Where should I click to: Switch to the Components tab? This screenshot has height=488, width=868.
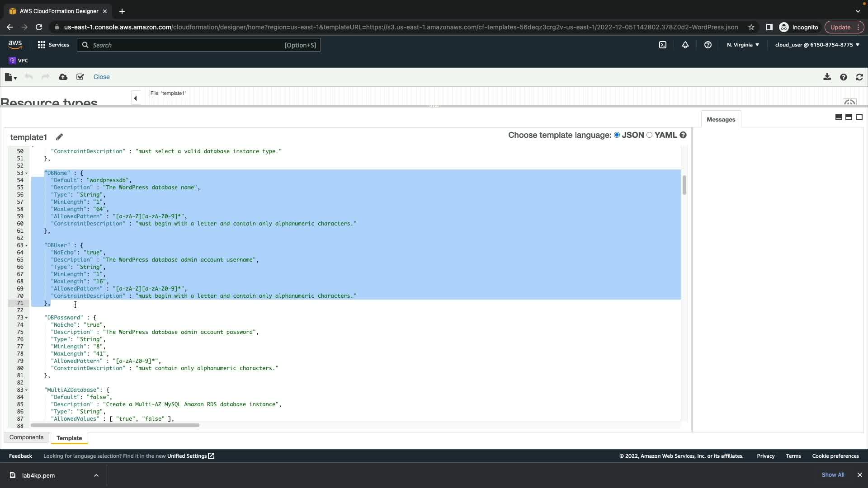pos(26,437)
